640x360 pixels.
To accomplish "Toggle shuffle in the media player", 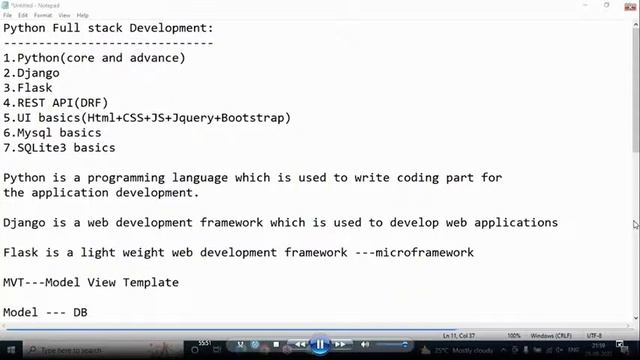I will point(241,345).
